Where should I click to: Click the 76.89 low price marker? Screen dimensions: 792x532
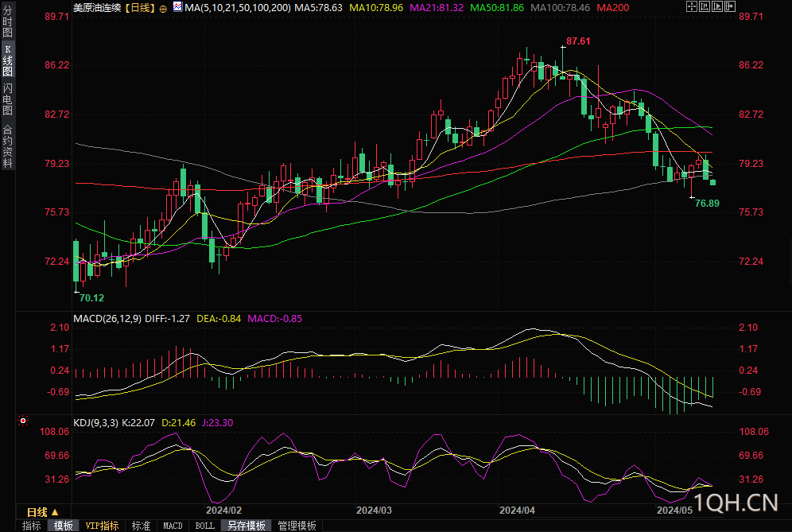point(707,203)
